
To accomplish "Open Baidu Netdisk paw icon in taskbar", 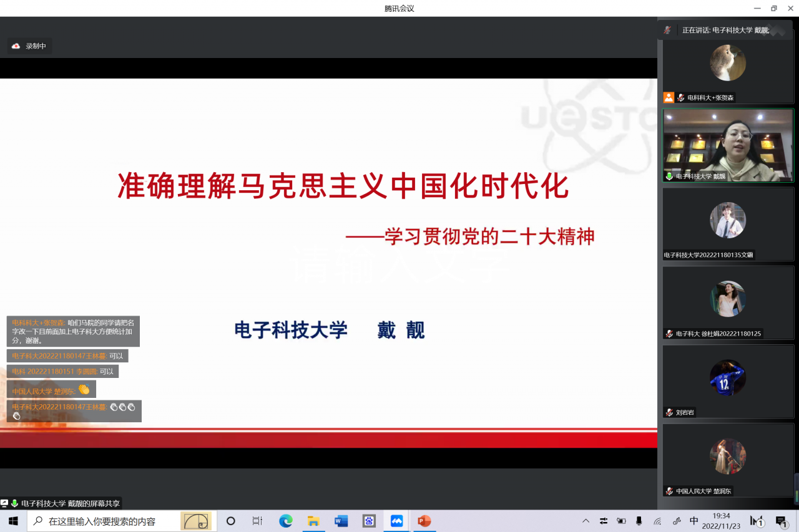I will tap(369, 521).
